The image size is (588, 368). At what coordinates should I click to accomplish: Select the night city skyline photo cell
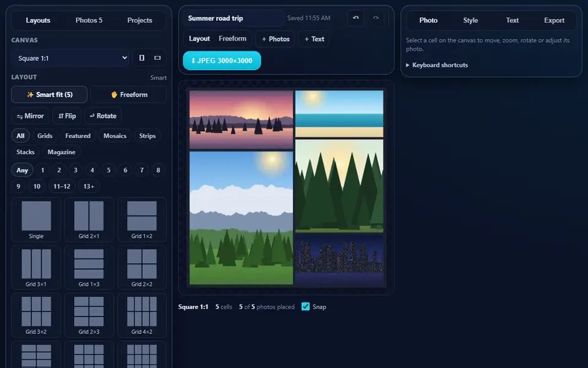pyautogui.click(x=339, y=260)
